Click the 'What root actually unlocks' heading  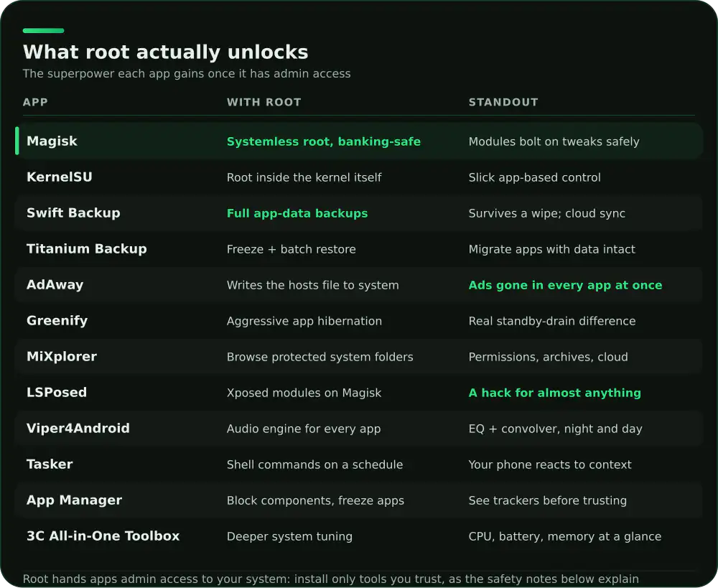(x=165, y=52)
